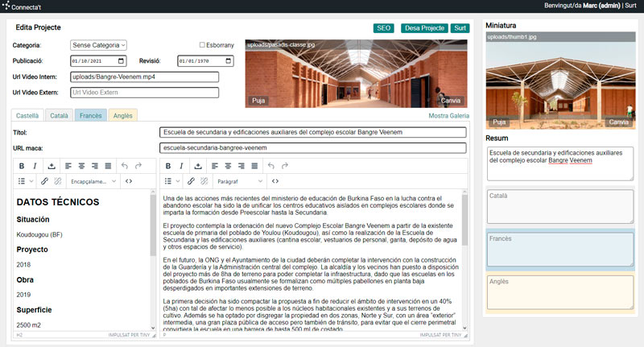The image size is (644, 347).
Task: Toggle bullet list in left editor
Action: (22, 181)
